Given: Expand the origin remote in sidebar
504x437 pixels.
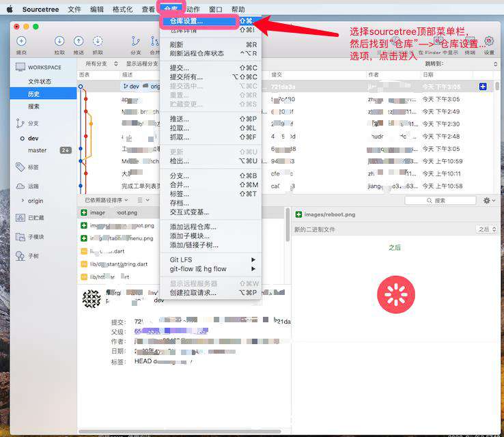Looking at the screenshot, I should (23, 201).
